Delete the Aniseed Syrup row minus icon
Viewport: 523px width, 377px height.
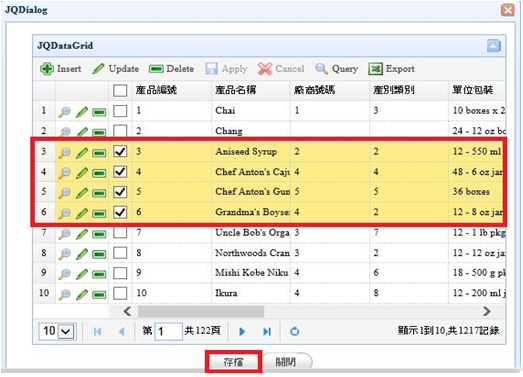(x=99, y=153)
